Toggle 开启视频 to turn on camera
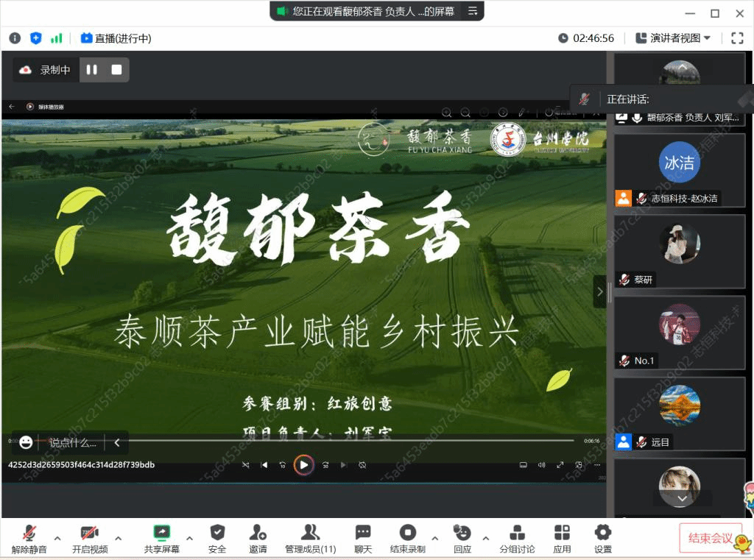This screenshot has height=560, width=754. pyautogui.click(x=89, y=533)
